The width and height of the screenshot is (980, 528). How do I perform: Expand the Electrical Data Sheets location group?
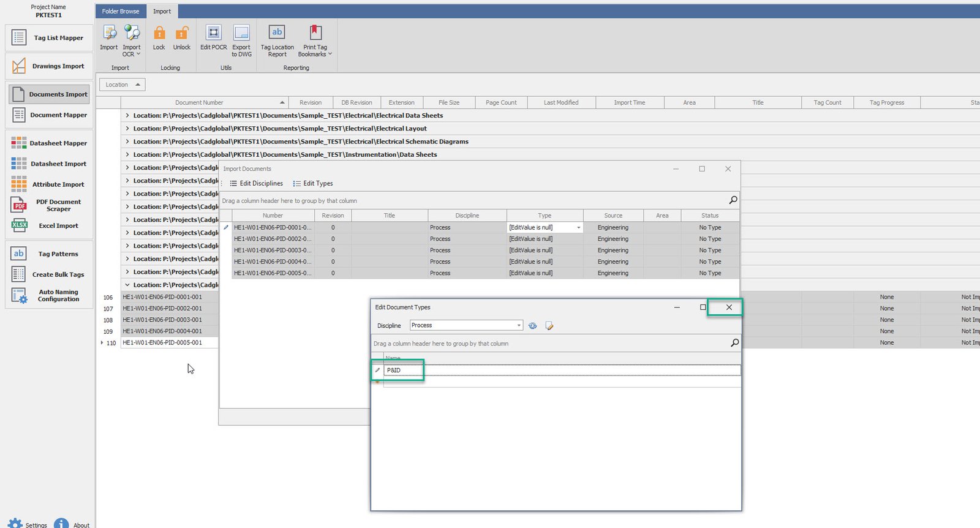[x=127, y=115]
